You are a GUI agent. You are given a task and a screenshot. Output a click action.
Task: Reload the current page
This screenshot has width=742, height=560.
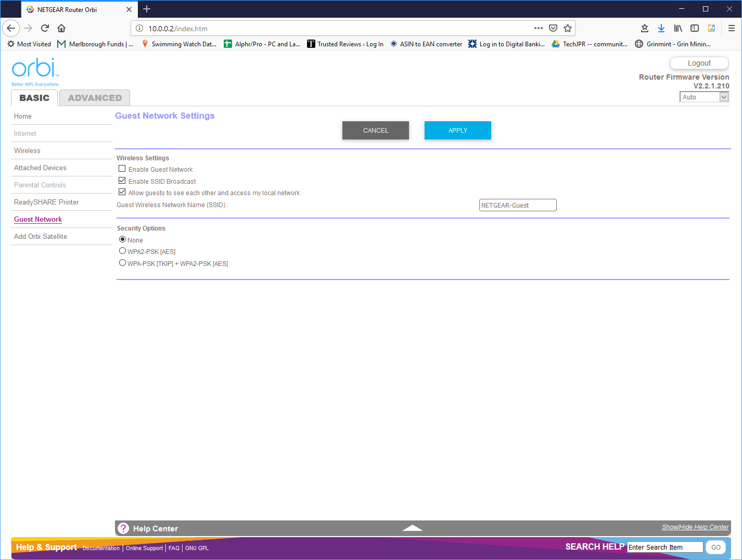click(45, 28)
